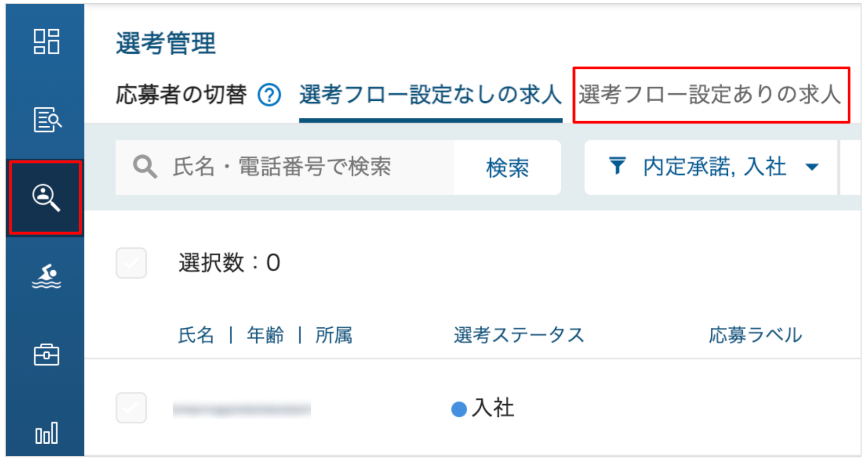Screen dimensions: 868x465
Task: Focus the 氏名・電話番号で検索 input field
Action: [285, 167]
